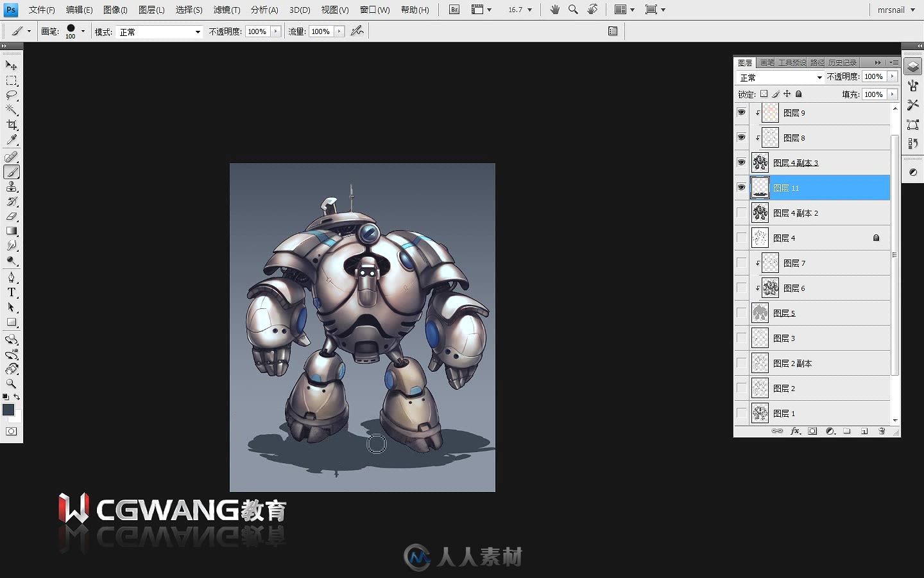Image resolution: width=924 pixels, height=578 pixels.
Task: Open the collapsed Layers panel dock icon
Action: pyautogui.click(x=912, y=67)
